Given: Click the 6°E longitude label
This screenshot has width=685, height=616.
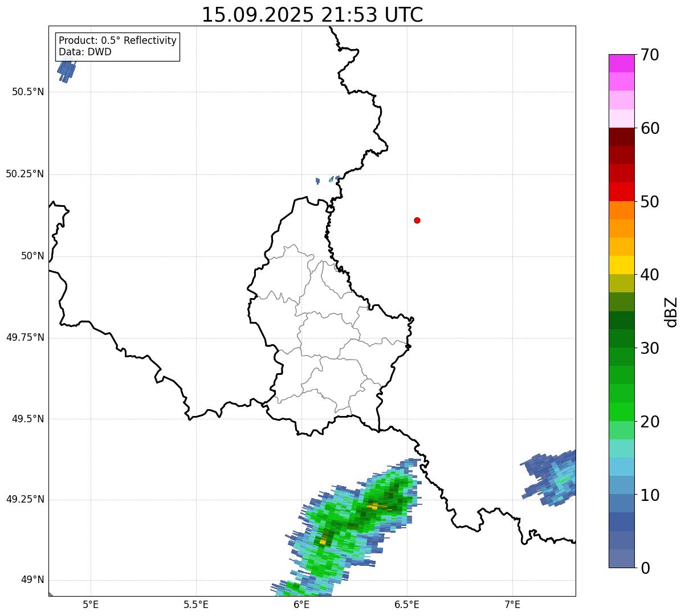Looking at the screenshot, I should coord(301,605).
